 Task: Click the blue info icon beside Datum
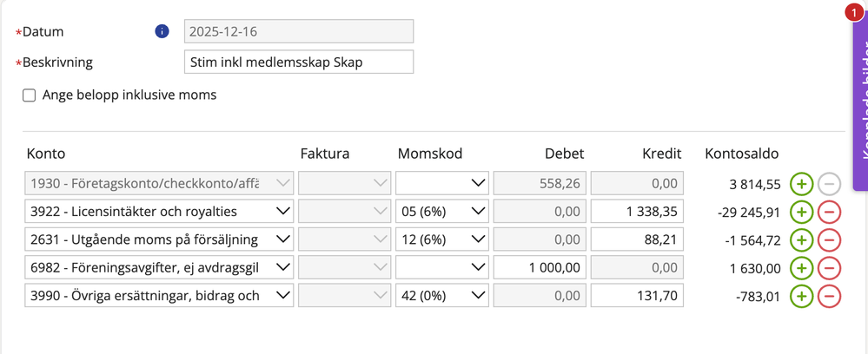[162, 31]
